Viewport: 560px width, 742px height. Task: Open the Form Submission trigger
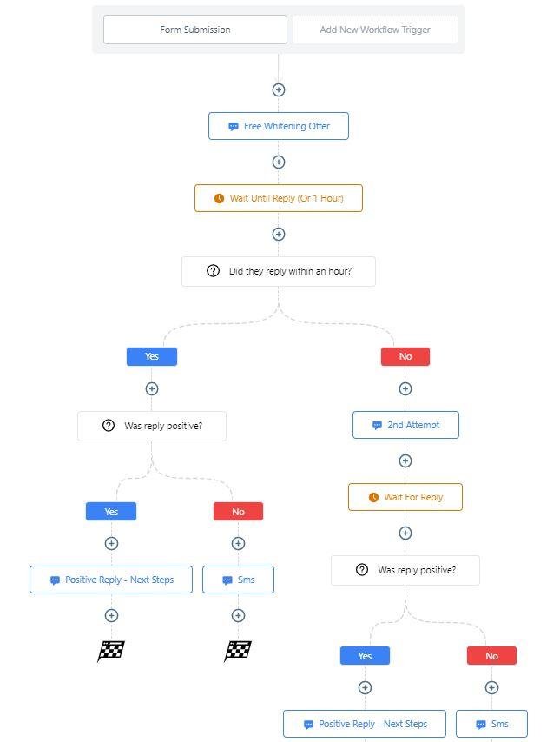click(x=195, y=30)
